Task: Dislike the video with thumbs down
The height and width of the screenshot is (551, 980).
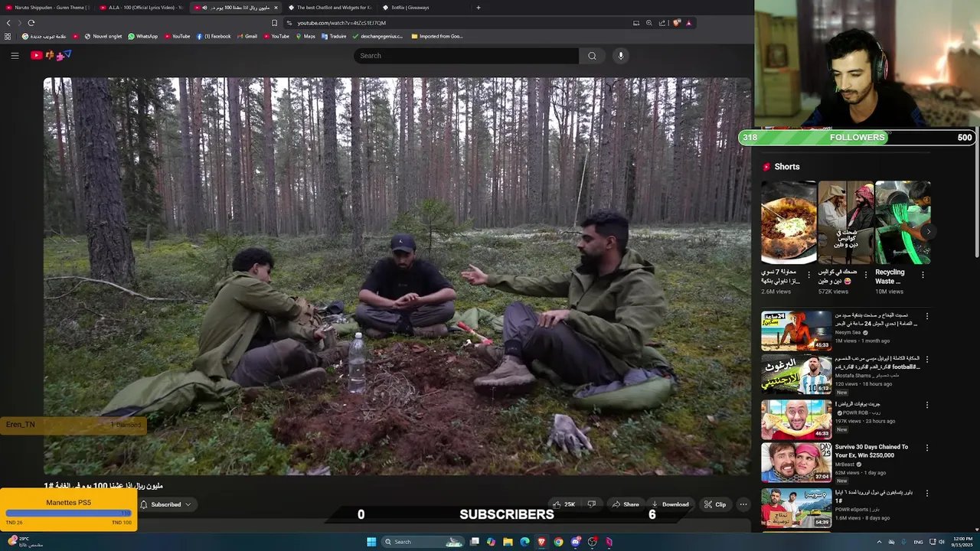Action: (591, 504)
